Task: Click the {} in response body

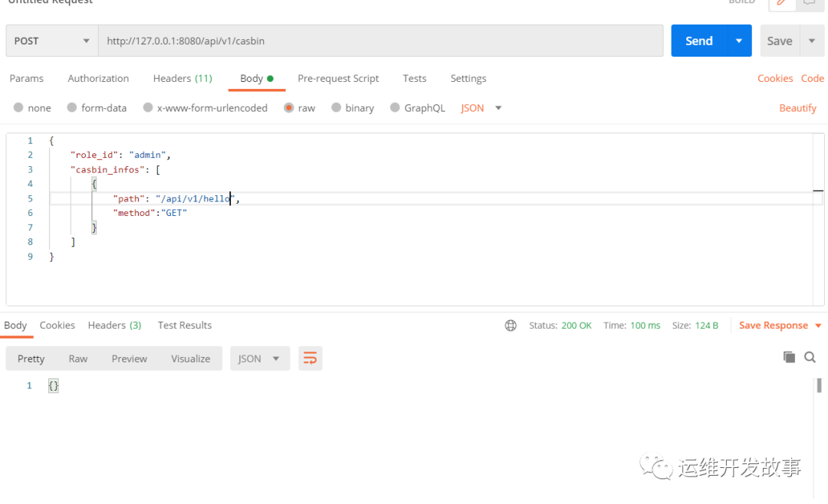Action: click(54, 386)
